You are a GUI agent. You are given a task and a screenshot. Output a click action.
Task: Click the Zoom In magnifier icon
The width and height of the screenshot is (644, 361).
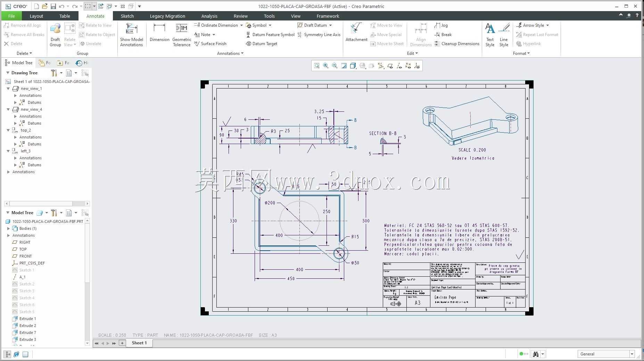[x=326, y=66]
